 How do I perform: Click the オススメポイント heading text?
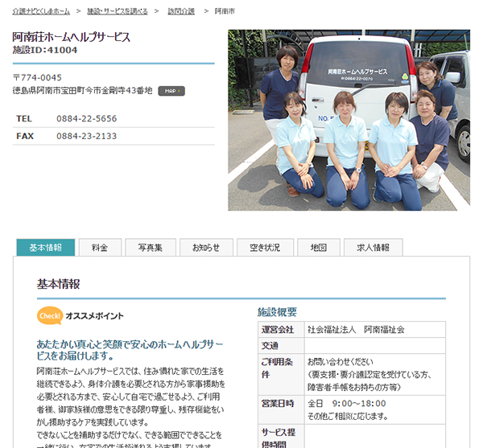(94, 315)
